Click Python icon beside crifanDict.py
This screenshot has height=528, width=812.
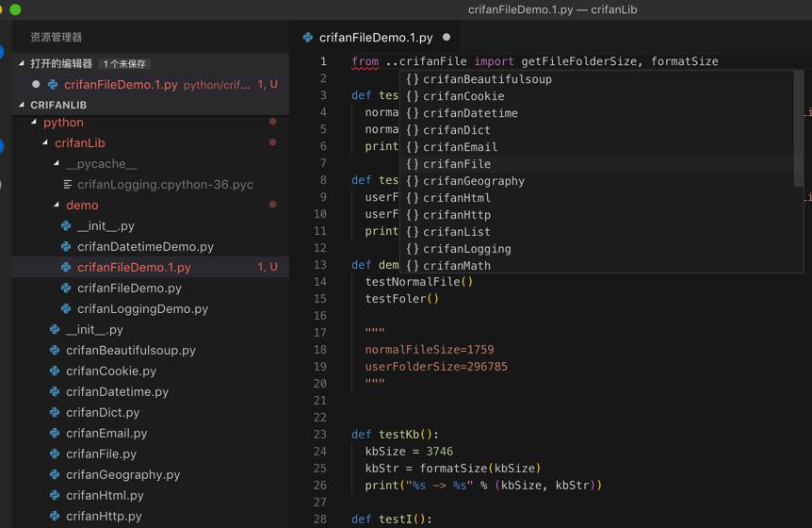pyautogui.click(x=55, y=412)
